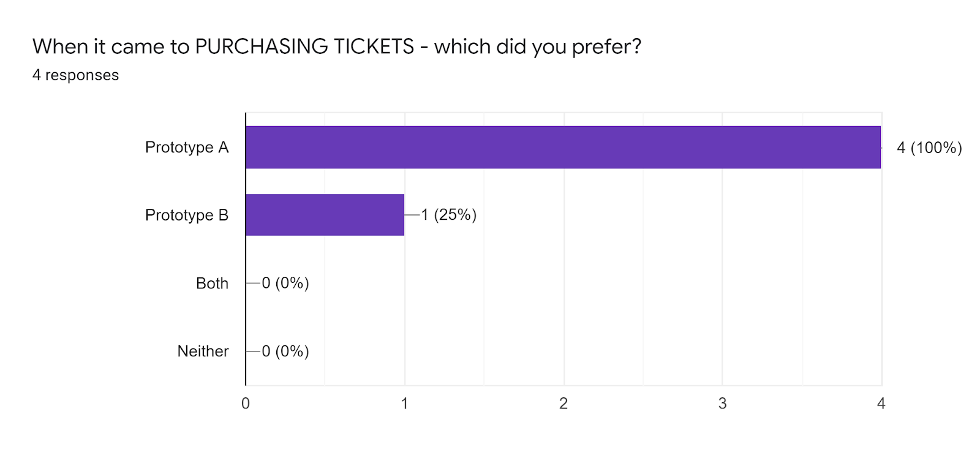Click the 4 responses subtitle text

pyautogui.click(x=75, y=75)
